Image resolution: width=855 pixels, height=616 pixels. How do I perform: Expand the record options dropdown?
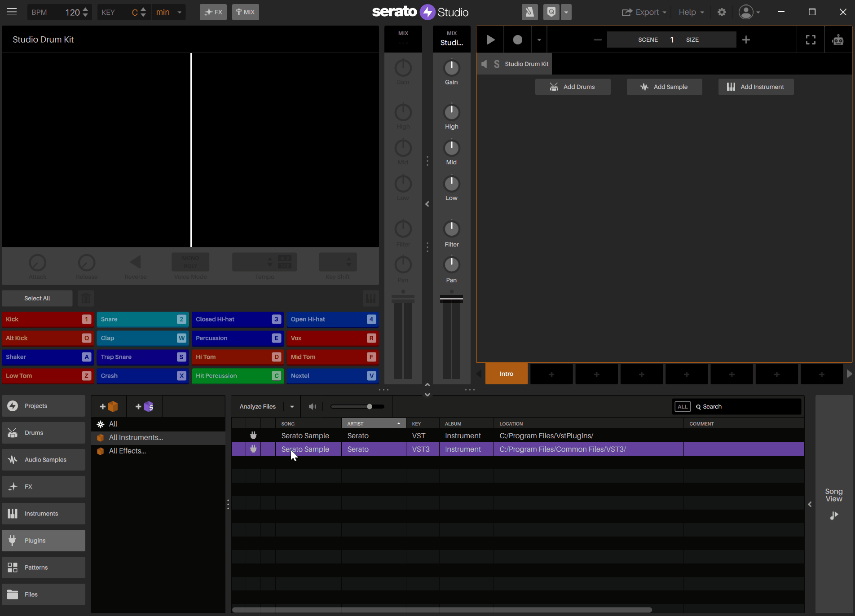[539, 40]
